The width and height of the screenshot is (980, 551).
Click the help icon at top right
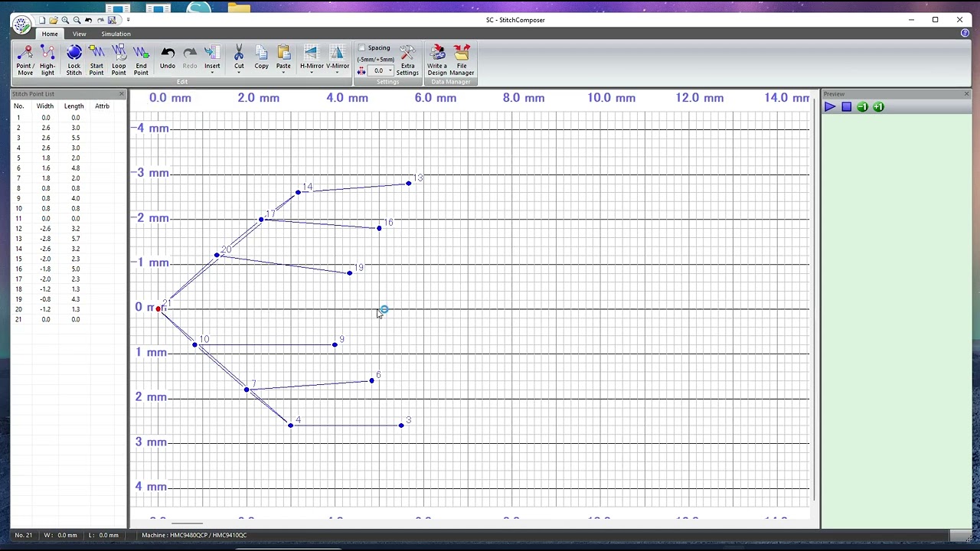coord(965,34)
